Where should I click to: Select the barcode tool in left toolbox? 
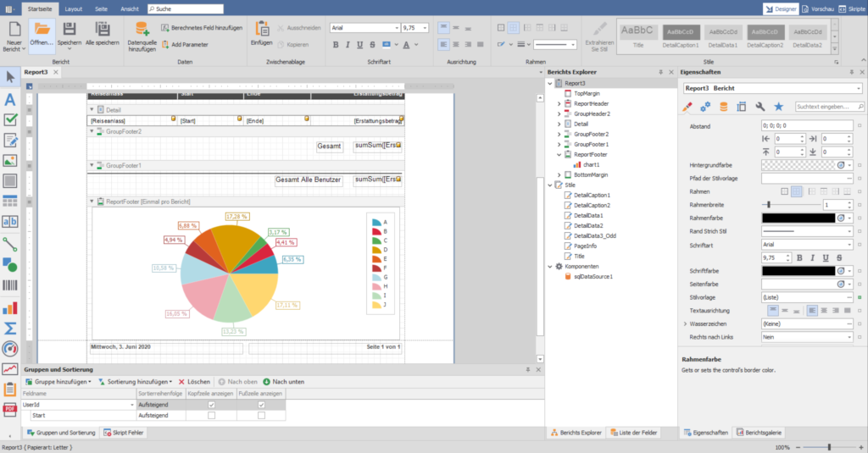pos(10,286)
